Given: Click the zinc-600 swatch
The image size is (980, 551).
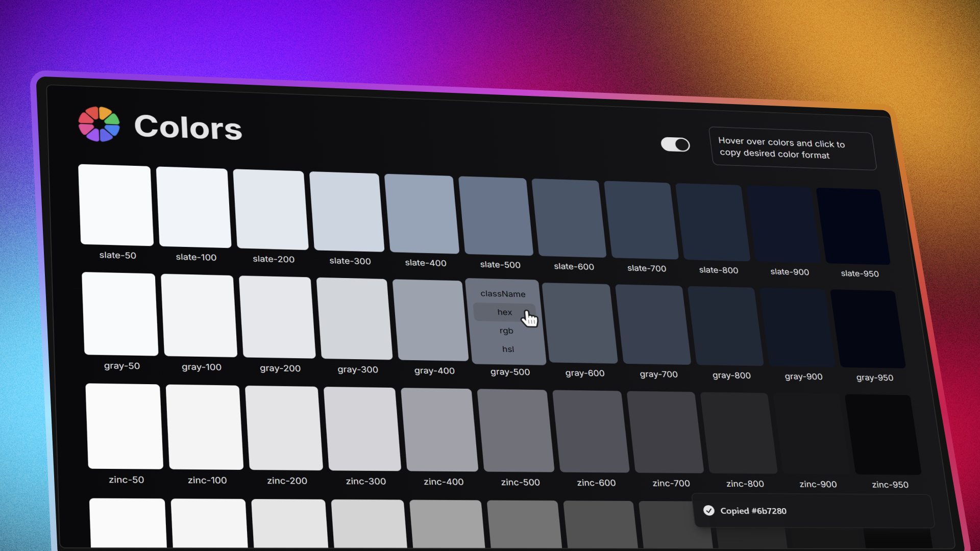Looking at the screenshot, I should click(591, 432).
